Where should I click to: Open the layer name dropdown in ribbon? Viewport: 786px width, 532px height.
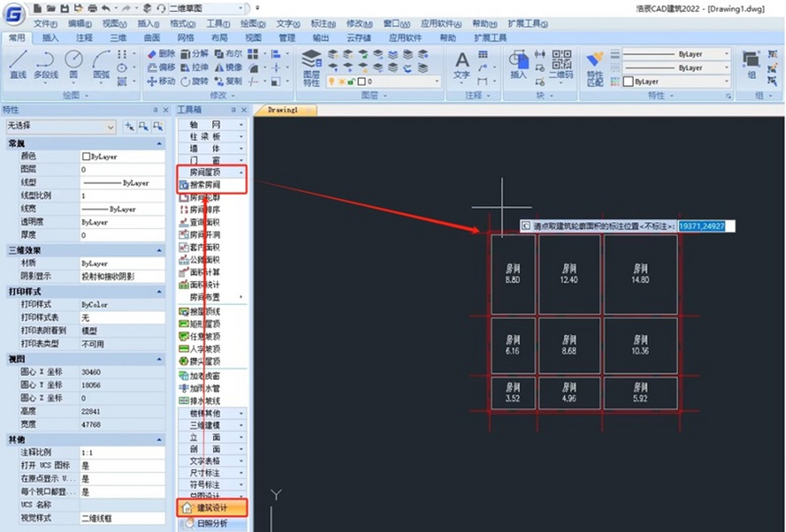[x=384, y=81]
